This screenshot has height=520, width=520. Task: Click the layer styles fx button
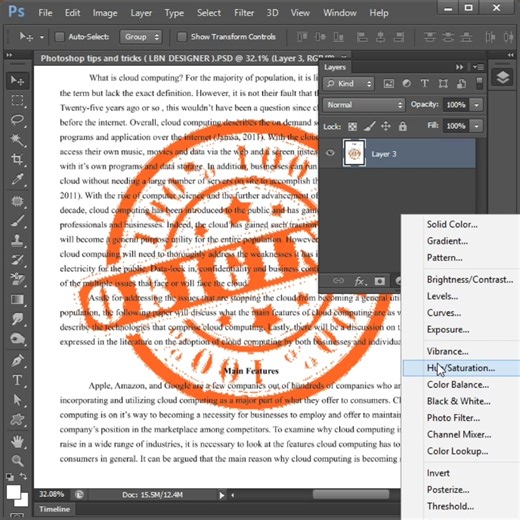360,281
